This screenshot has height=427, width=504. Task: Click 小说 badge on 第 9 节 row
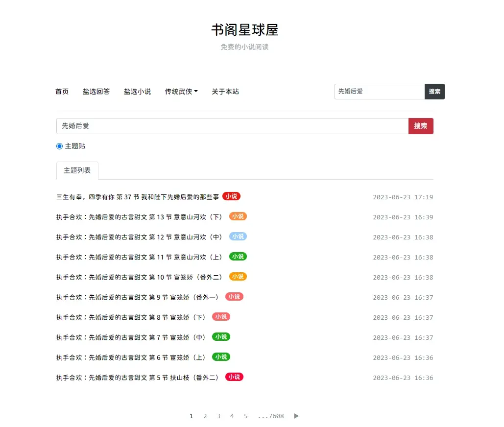tap(234, 297)
